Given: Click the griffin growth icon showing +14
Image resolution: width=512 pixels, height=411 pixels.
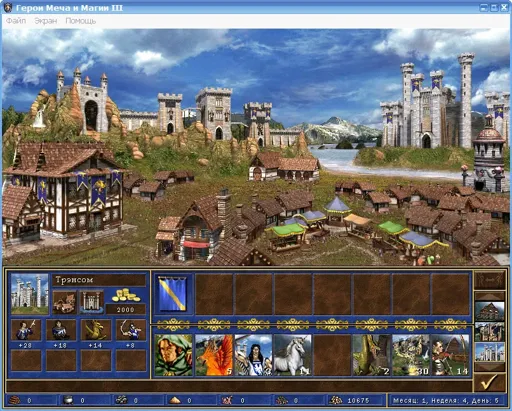Looking at the screenshot, I should click(x=96, y=330).
